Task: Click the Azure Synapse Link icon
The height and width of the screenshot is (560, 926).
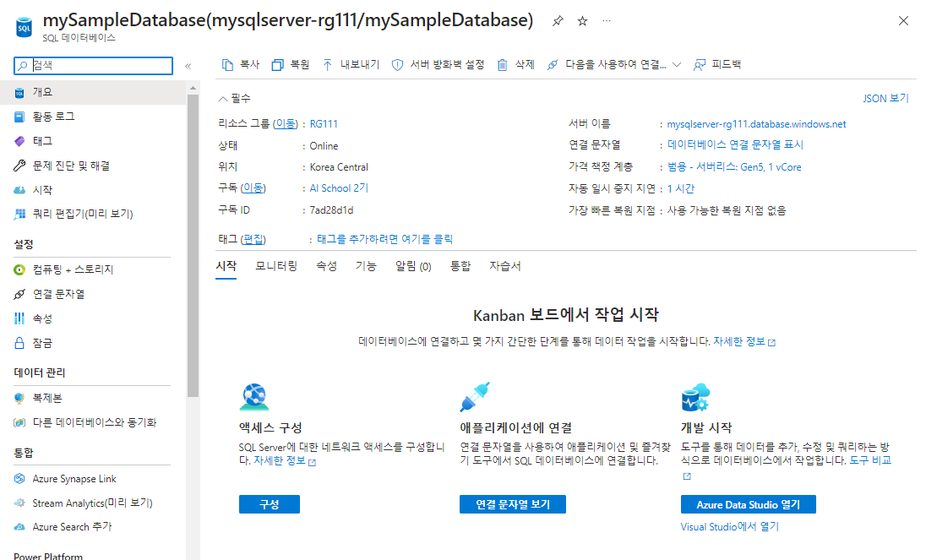Action: point(19,479)
